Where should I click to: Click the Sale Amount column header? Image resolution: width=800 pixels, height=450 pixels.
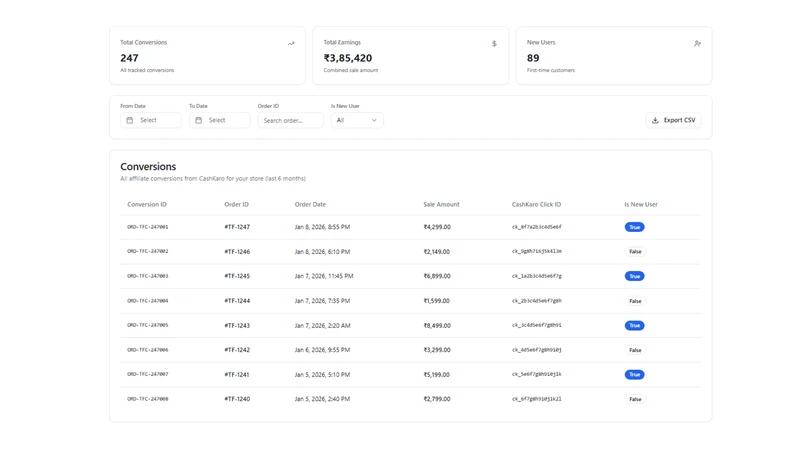tap(441, 205)
